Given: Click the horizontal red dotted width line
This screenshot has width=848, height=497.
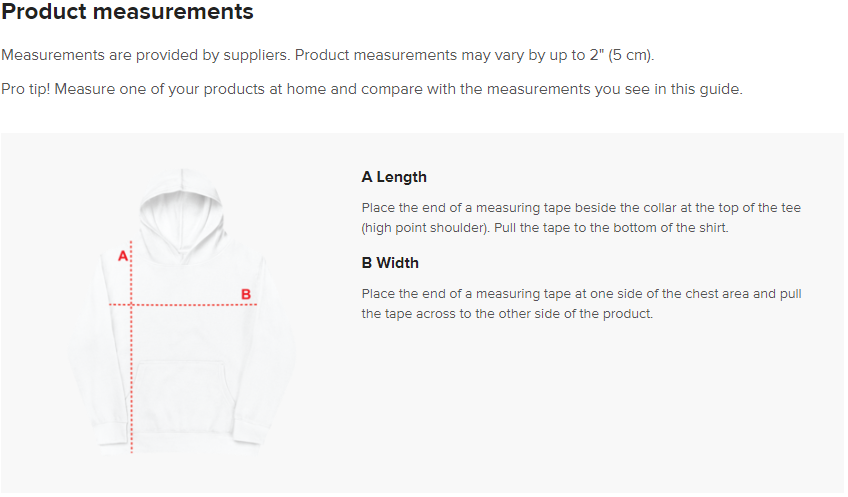Looking at the screenshot, I should point(190,304).
